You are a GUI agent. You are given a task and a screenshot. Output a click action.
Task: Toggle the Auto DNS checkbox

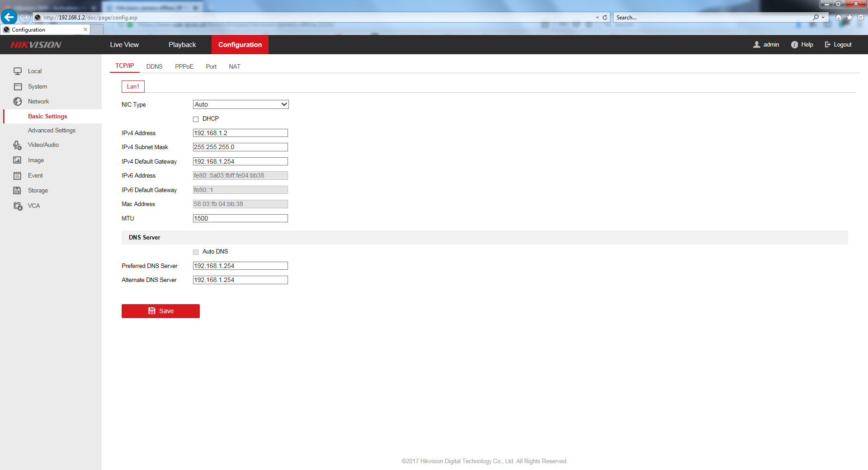[196, 252]
